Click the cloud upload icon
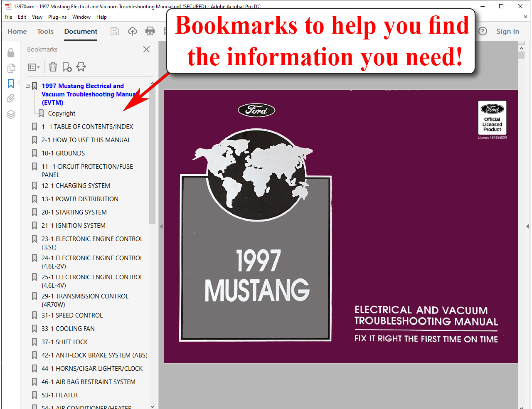The height and width of the screenshot is (409, 532). point(132,31)
